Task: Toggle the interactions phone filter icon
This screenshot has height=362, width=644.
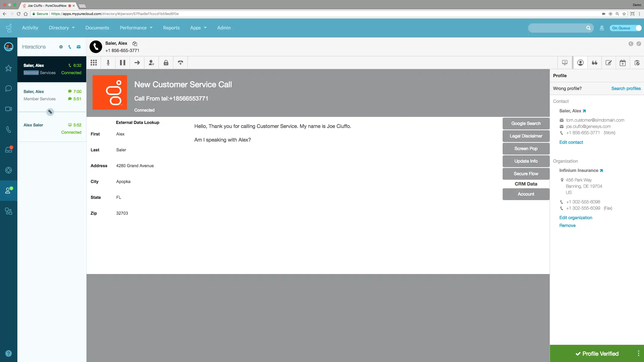Action: click(70, 47)
